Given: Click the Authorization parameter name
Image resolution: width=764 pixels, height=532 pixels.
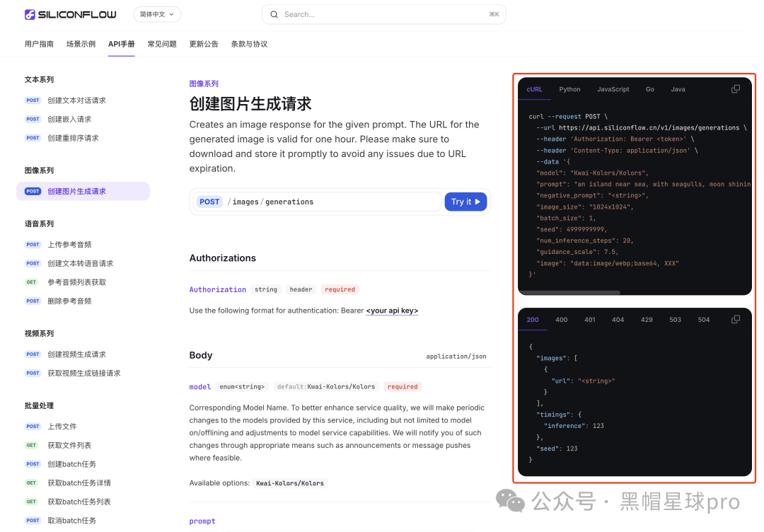Looking at the screenshot, I should click(x=218, y=289).
